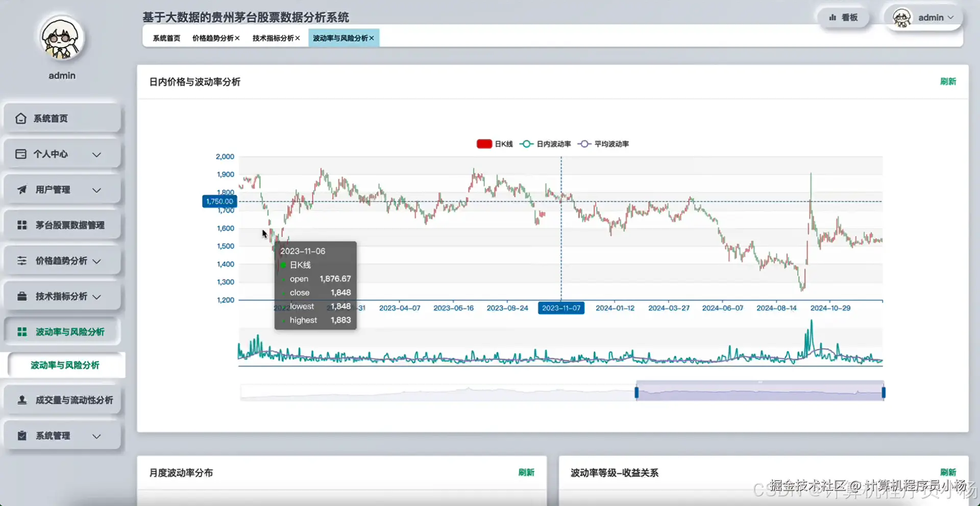Click the 波动率等级-收益关系 panel title
Viewport: 980px width, 506px height.
615,473
